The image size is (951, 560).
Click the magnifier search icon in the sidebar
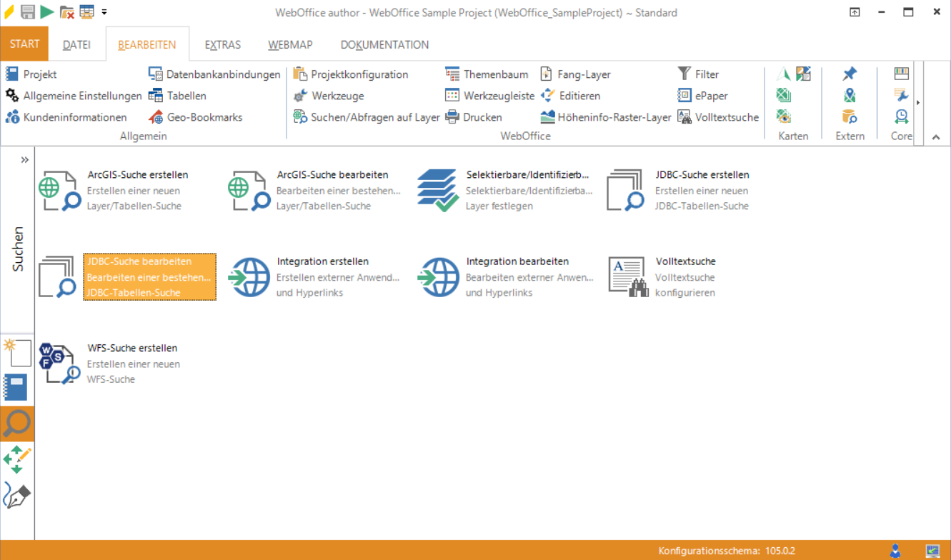pos(17,424)
